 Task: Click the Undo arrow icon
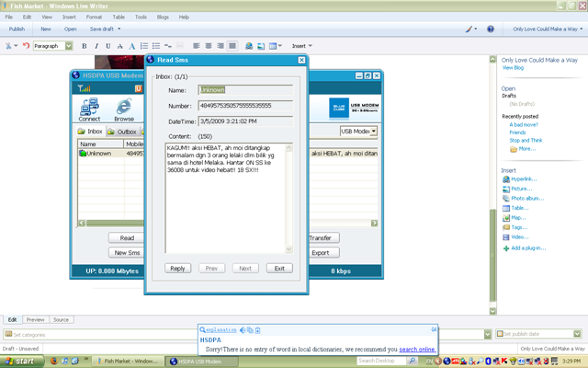point(26,46)
